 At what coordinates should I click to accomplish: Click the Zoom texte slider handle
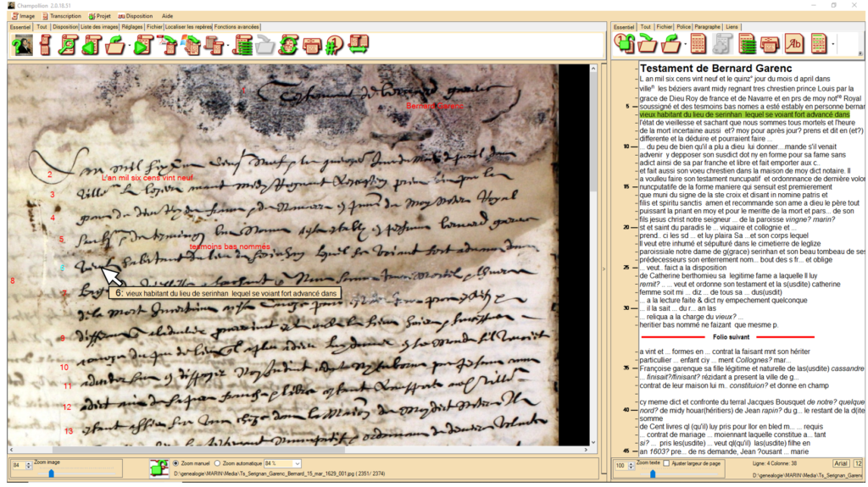[x=653, y=473]
